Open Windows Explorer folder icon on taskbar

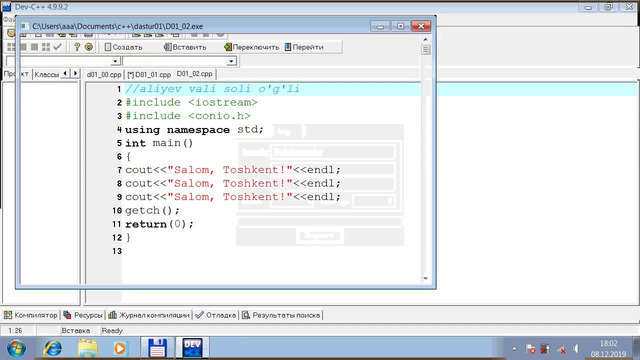coord(88,348)
